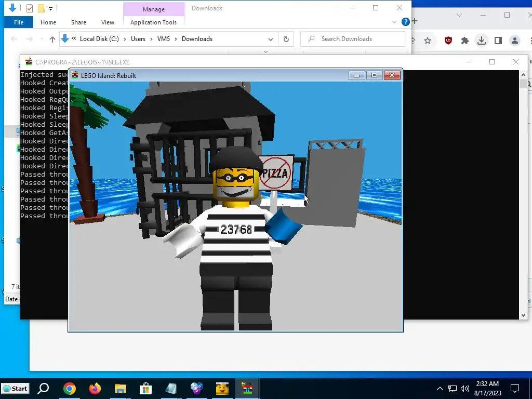Open Microsoft Store from the taskbar

(145, 389)
